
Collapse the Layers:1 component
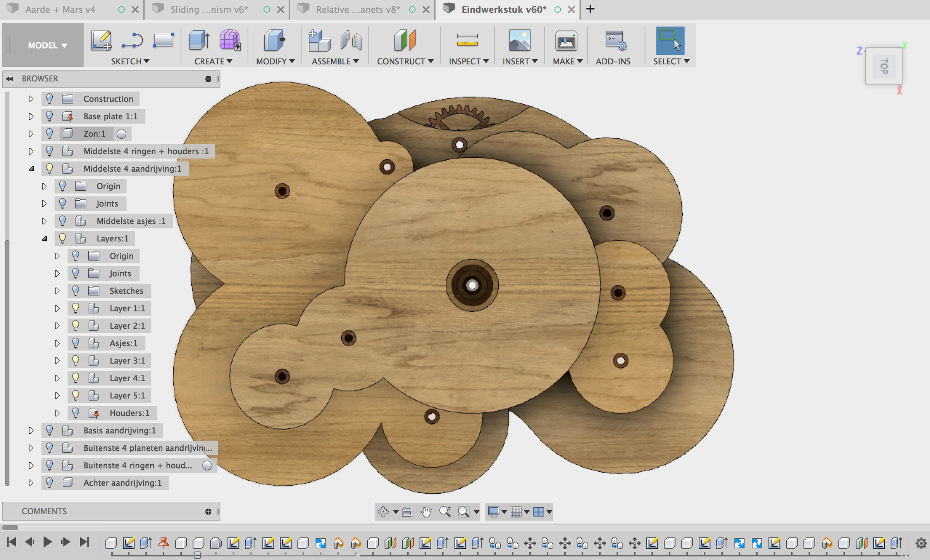(44, 238)
